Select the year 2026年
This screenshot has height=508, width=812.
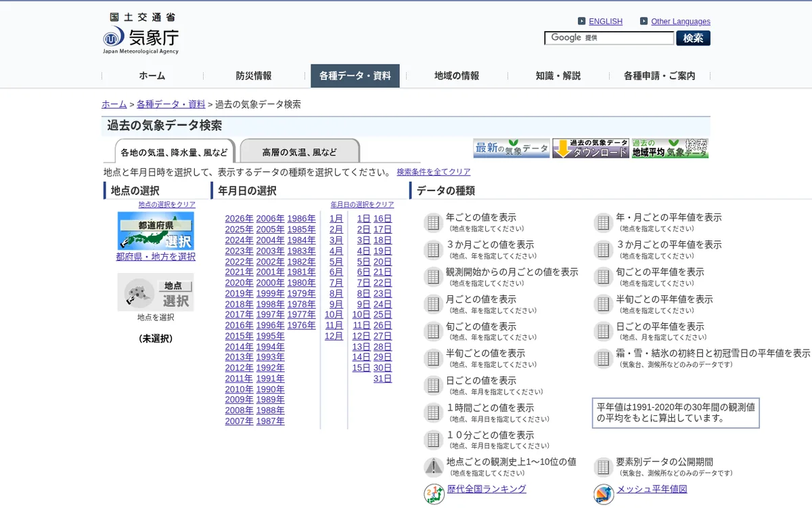point(240,219)
